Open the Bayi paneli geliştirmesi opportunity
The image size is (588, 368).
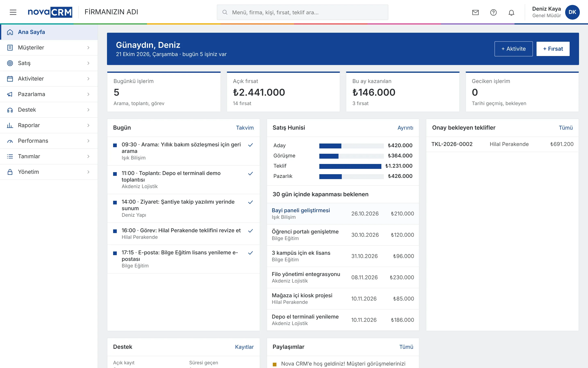point(301,210)
